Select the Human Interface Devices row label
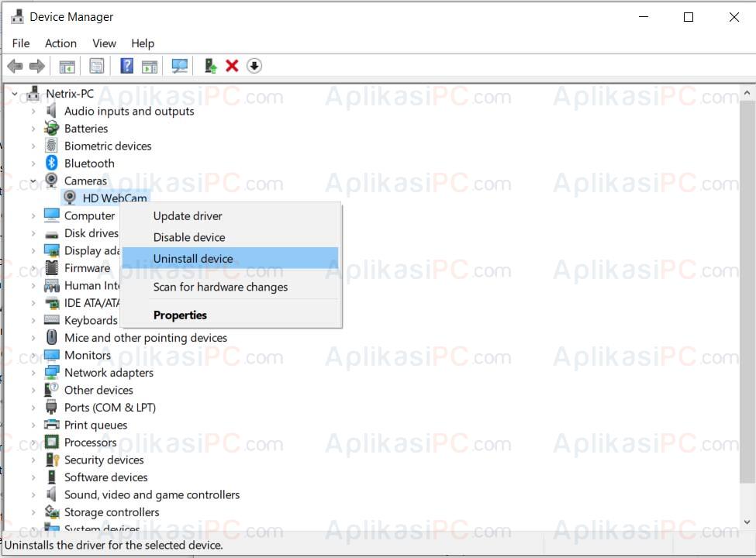Viewport: 756px width, 558px height. [91, 285]
